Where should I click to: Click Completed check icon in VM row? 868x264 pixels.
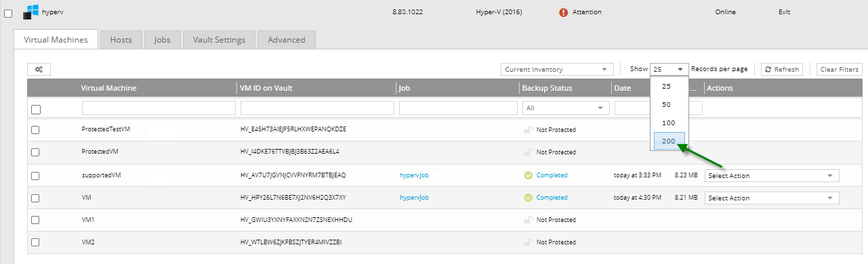528,198
